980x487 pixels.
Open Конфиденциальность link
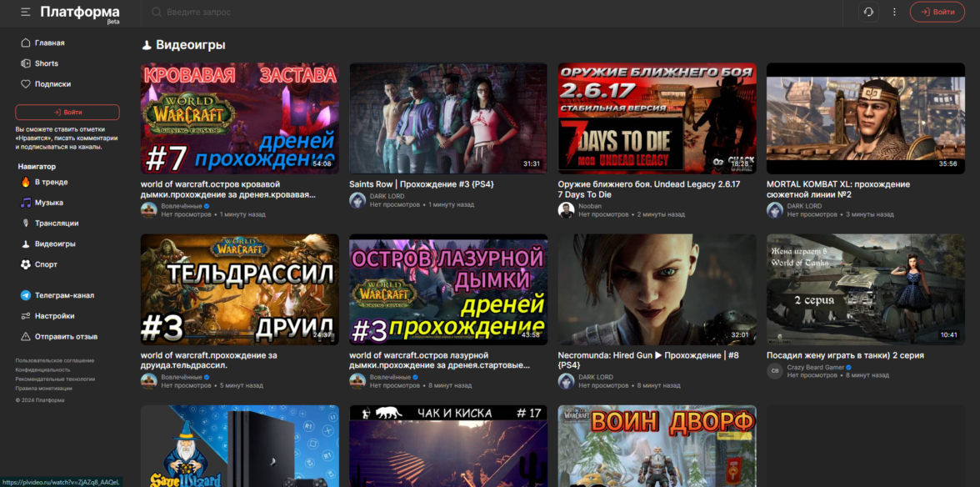tap(43, 370)
